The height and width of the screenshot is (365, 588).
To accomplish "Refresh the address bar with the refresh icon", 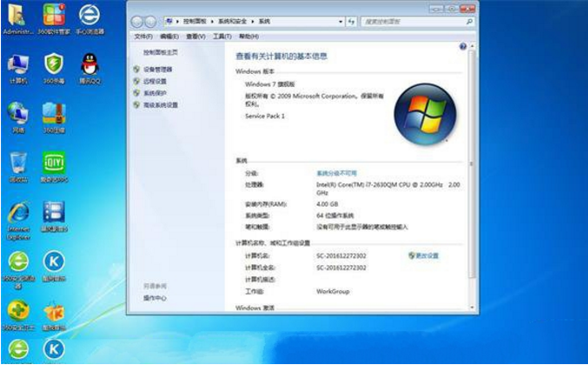I will tap(351, 22).
